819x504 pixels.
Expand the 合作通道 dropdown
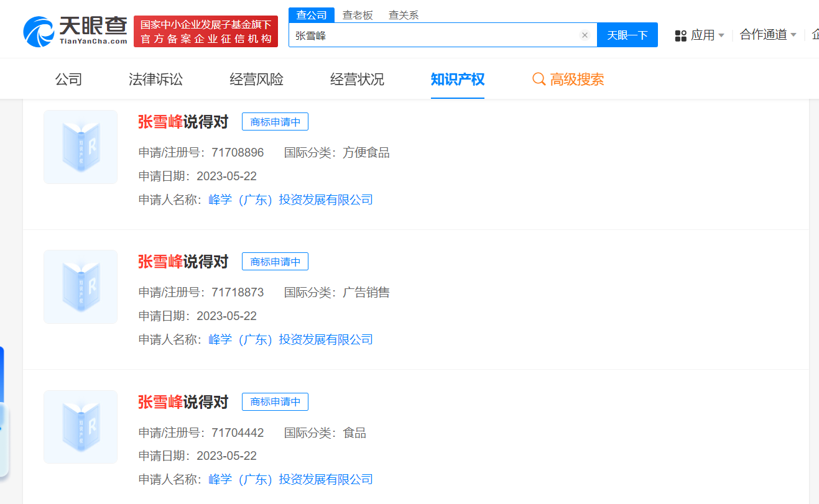point(793,35)
